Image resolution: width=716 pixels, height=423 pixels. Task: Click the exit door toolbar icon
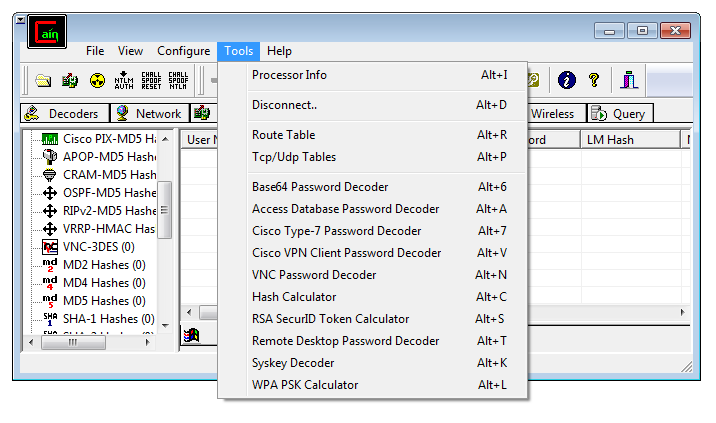click(x=629, y=80)
